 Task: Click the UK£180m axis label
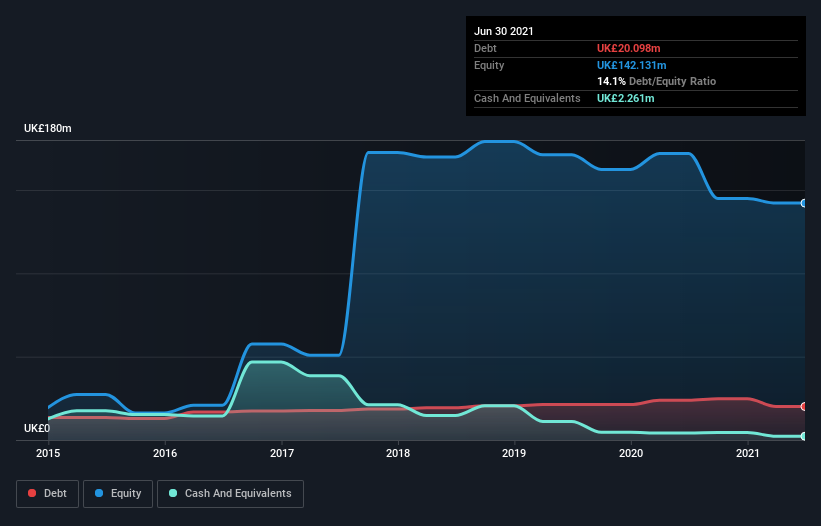point(48,128)
